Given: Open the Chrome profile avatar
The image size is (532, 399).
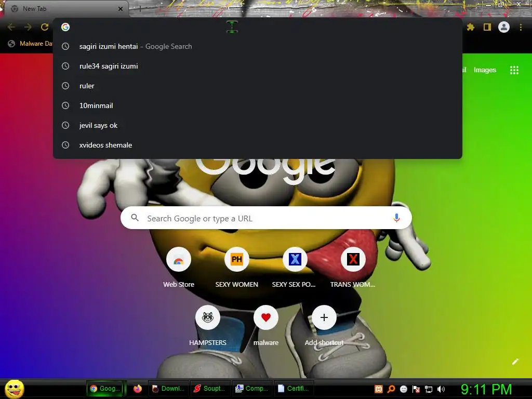Looking at the screenshot, I should coord(504,27).
